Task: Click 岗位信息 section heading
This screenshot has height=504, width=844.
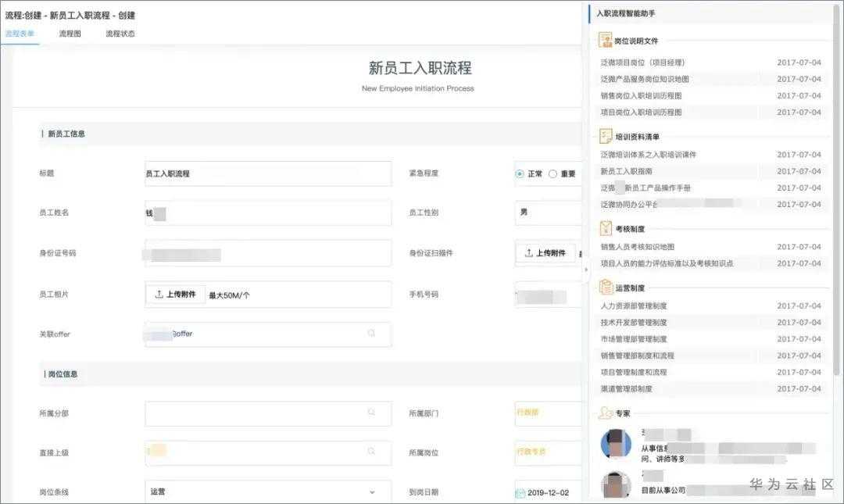Action: point(63,374)
